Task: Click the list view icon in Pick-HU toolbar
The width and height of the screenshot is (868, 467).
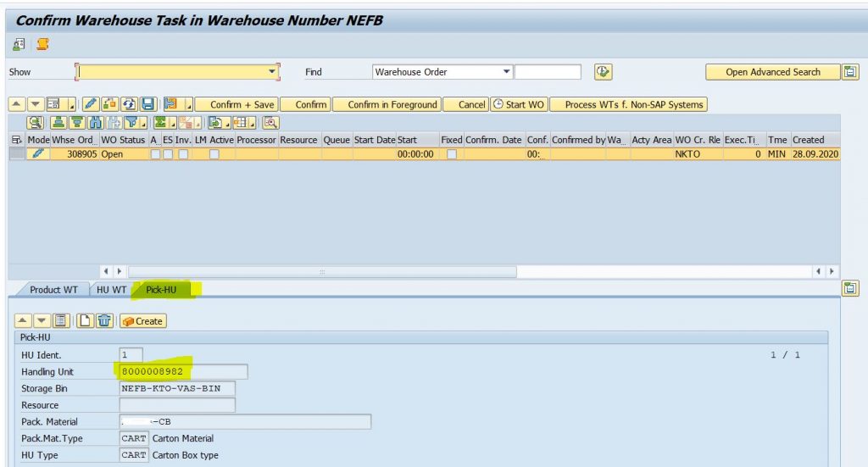Action: pos(60,320)
